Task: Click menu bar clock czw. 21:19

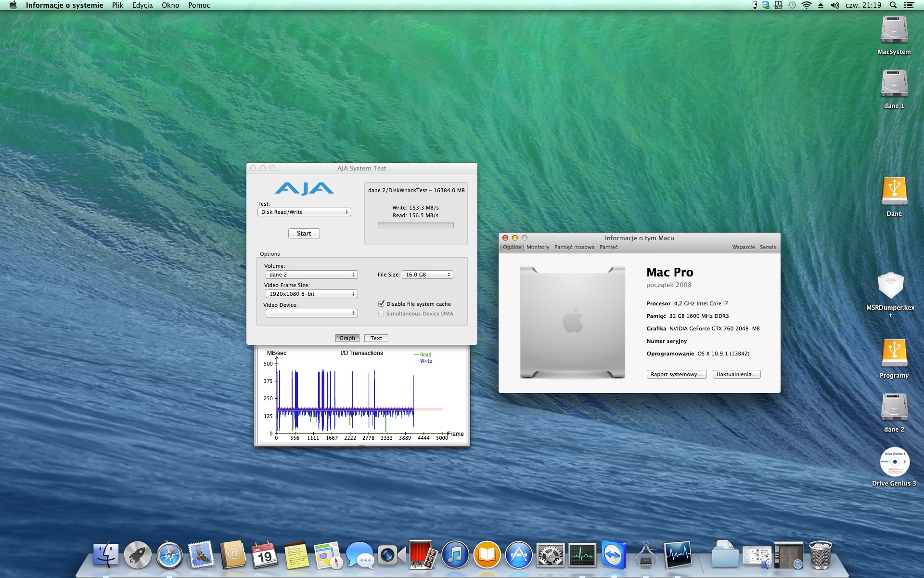Action: (x=863, y=5)
